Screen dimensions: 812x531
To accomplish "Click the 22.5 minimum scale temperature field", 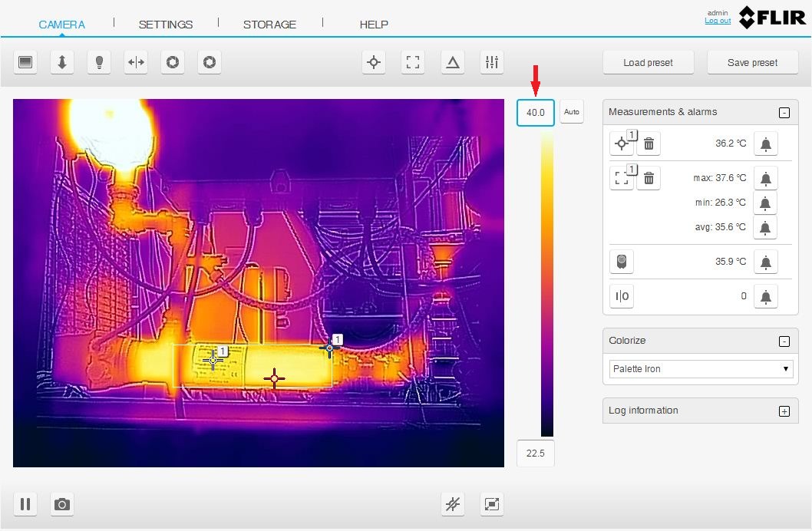I will 535,453.
